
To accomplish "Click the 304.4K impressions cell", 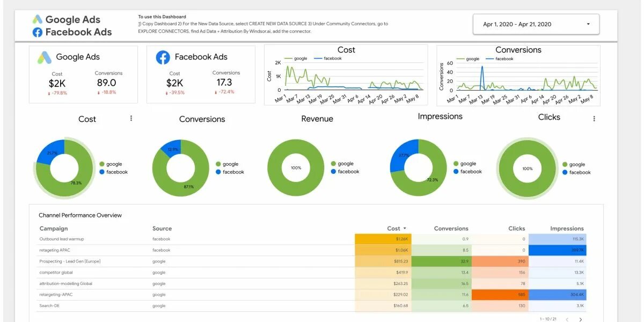I will pos(558,295).
